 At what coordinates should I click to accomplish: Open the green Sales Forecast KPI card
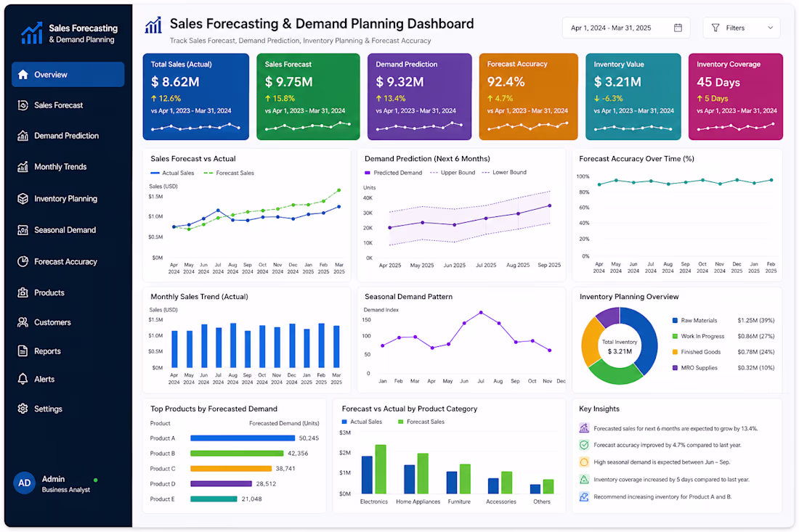click(308, 97)
